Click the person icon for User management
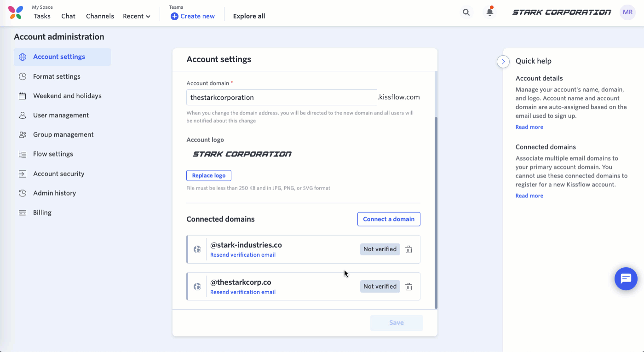Image resolution: width=644 pixels, height=352 pixels. click(22, 115)
